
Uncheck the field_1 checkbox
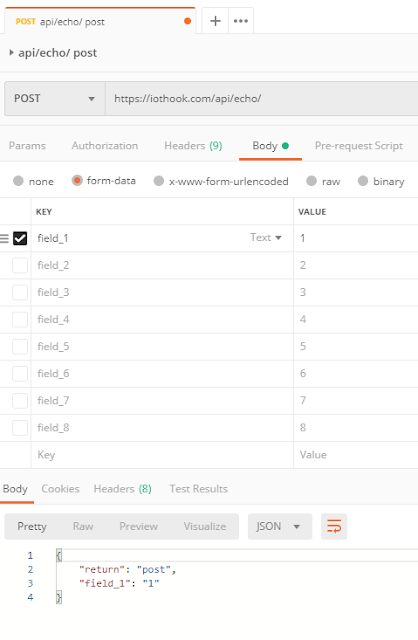click(x=20, y=238)
